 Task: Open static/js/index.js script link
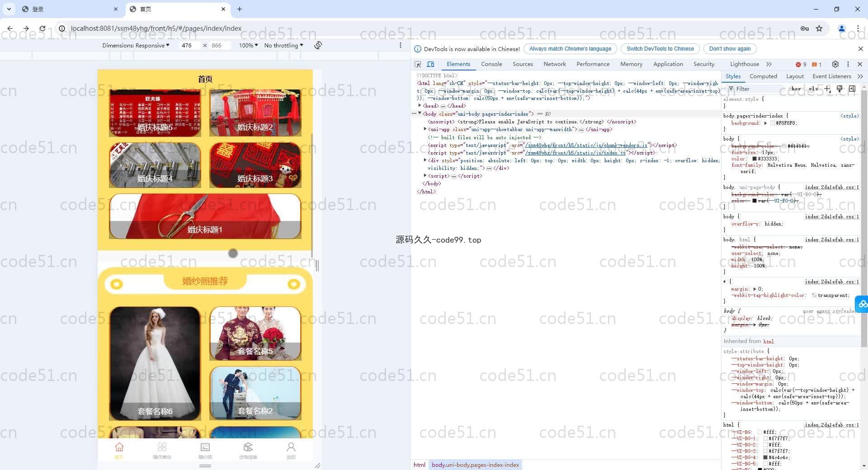click(576, 153)
